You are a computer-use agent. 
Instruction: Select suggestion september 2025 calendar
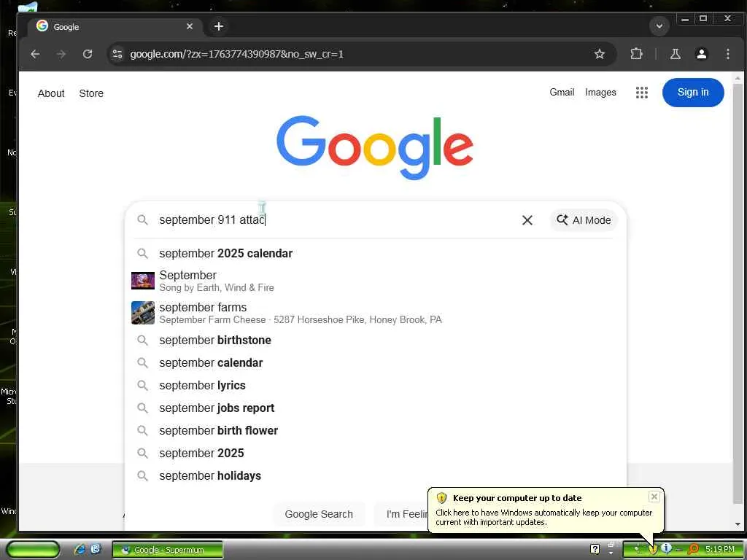[x=376, y=253]
